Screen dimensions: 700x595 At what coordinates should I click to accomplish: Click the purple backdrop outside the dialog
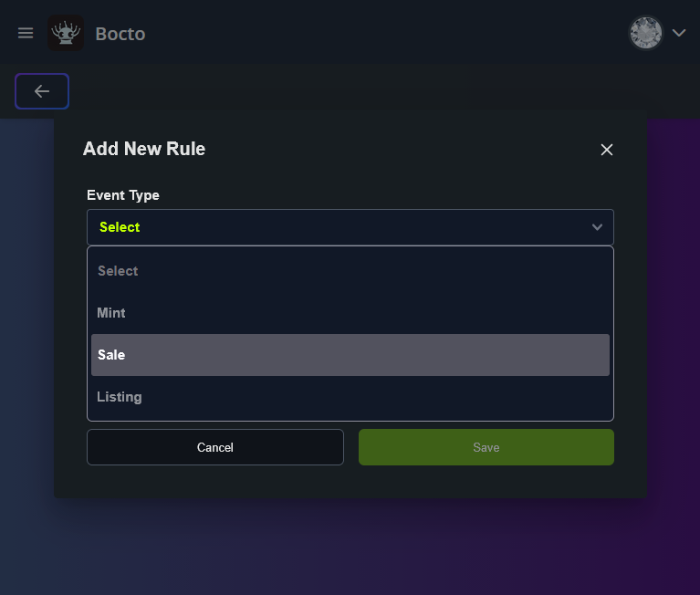pos(674,365)
